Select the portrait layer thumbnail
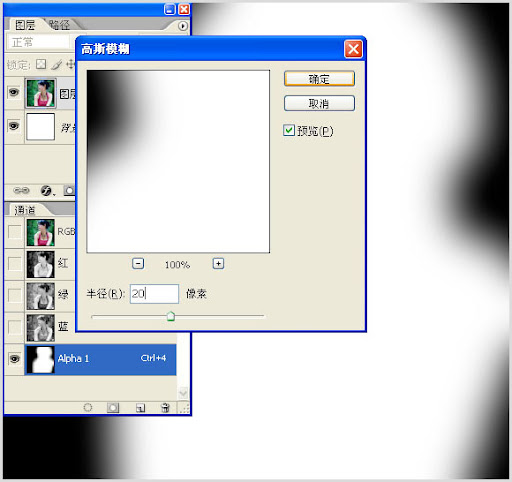This screenshot has width=512, height=482. pyautogui.click(x=41, y=93)
